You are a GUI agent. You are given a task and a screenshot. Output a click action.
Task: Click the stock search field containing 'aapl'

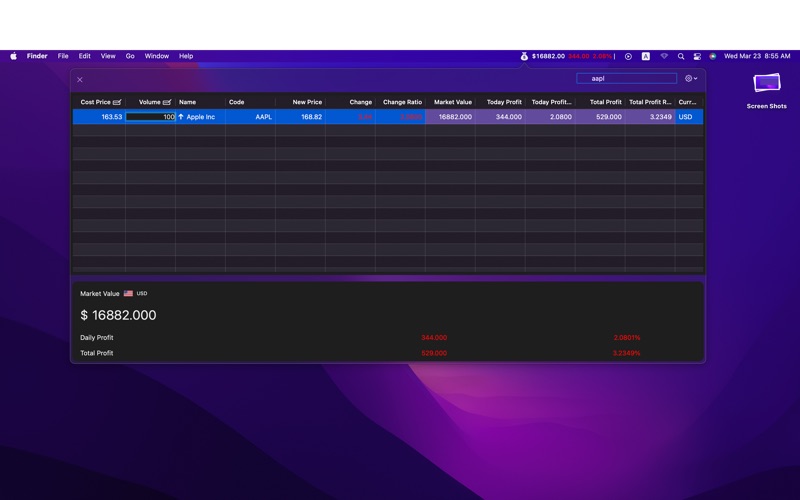click(x=627, y=79)
